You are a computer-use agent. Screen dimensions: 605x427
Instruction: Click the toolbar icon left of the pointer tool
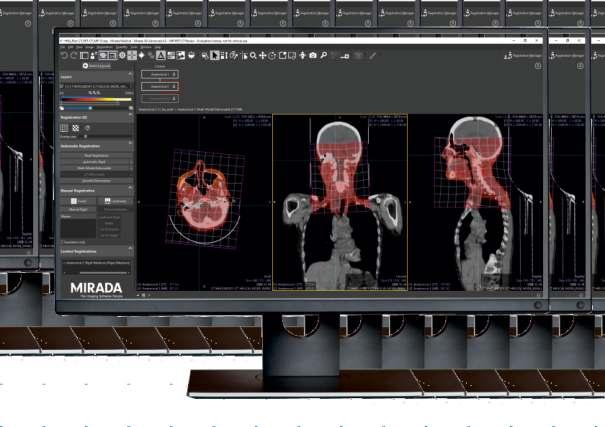[205, 56]
